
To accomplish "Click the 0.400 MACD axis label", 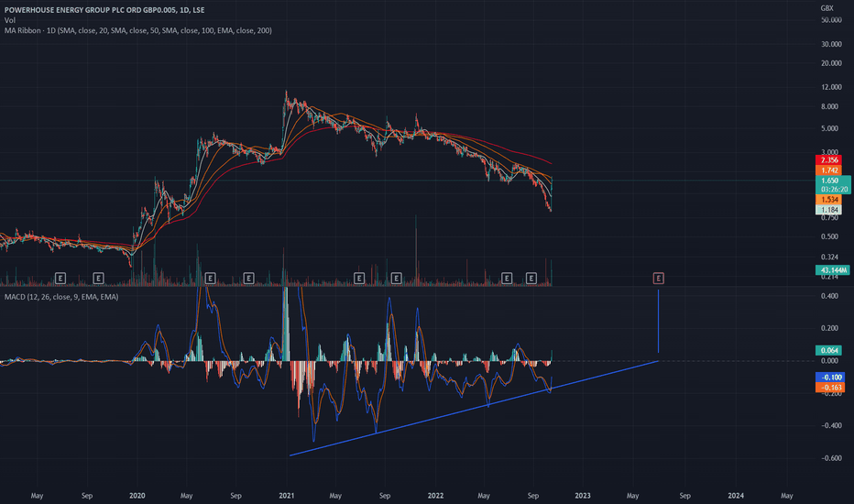I will click(829, 296).
